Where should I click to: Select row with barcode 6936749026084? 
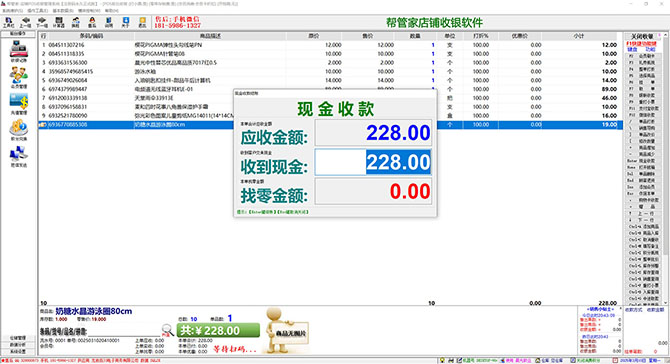click(x=330, y=80)
